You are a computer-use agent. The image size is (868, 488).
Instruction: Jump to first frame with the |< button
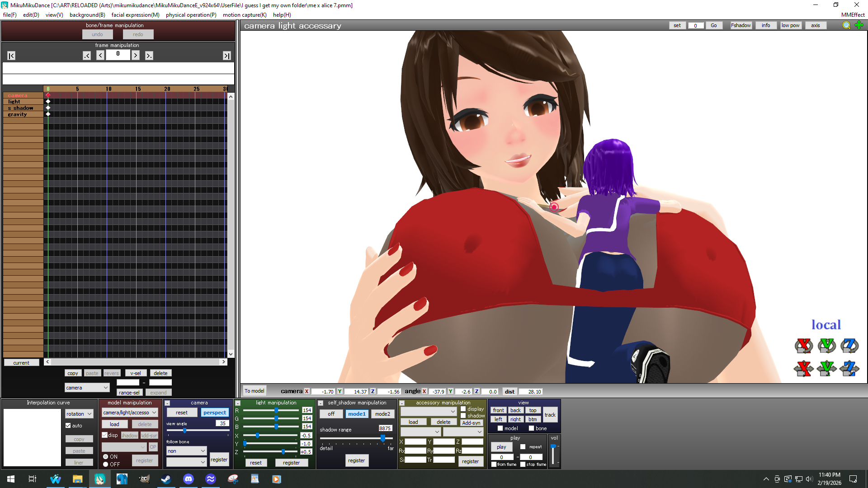click(x=11, y=56)
